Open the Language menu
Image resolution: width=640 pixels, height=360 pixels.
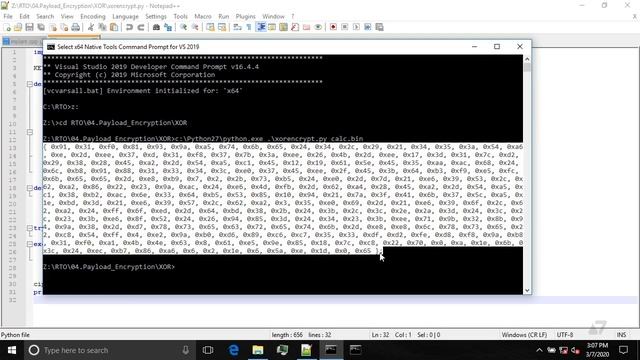125,16
